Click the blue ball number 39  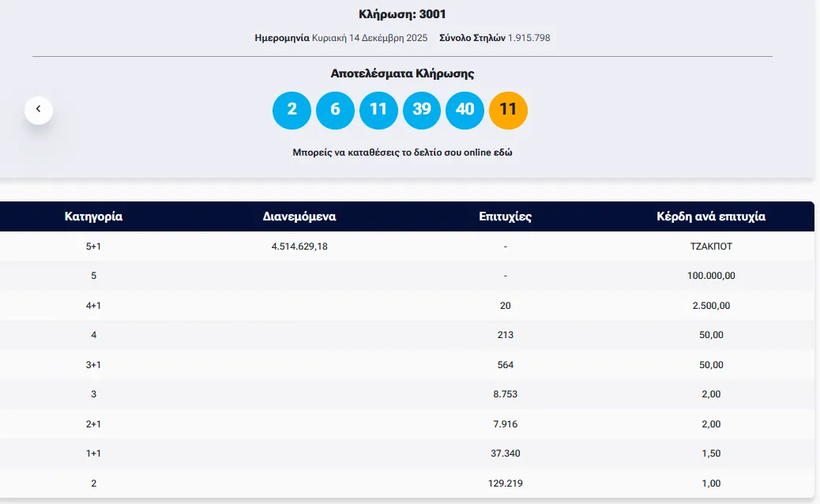[x=422, y=110]
